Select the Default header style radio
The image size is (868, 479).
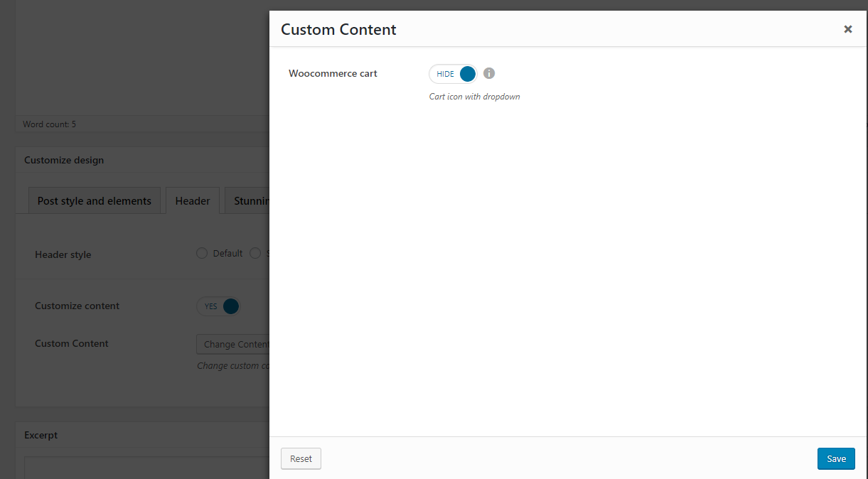202,253
